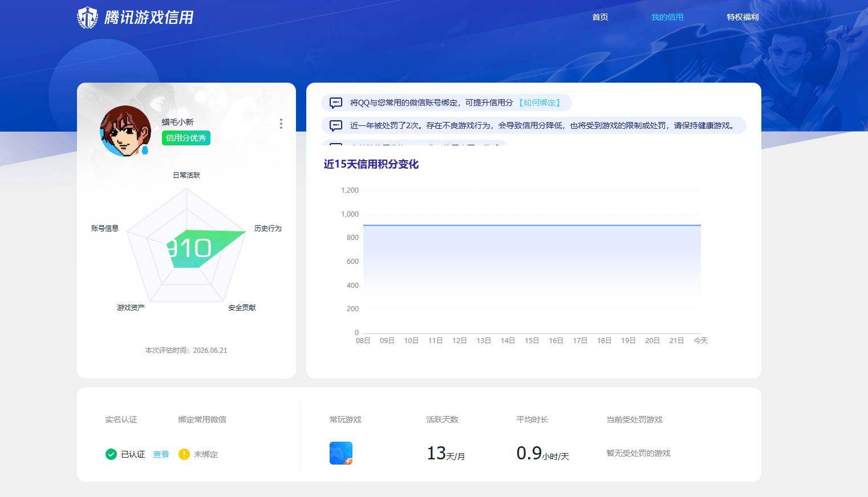
Task: Click the 日常活跃 radar label
Action: [186, 175]
